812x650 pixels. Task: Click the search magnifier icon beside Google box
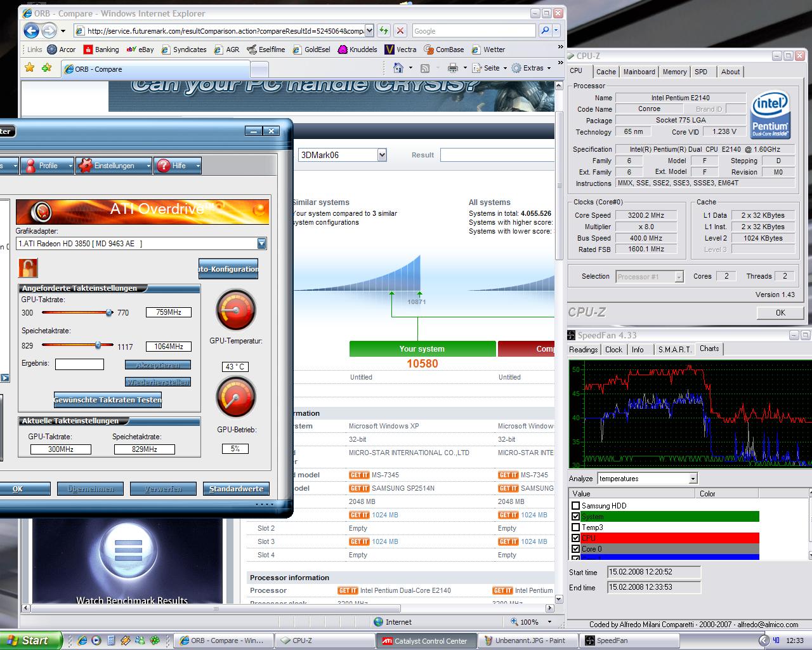[545, 30]
